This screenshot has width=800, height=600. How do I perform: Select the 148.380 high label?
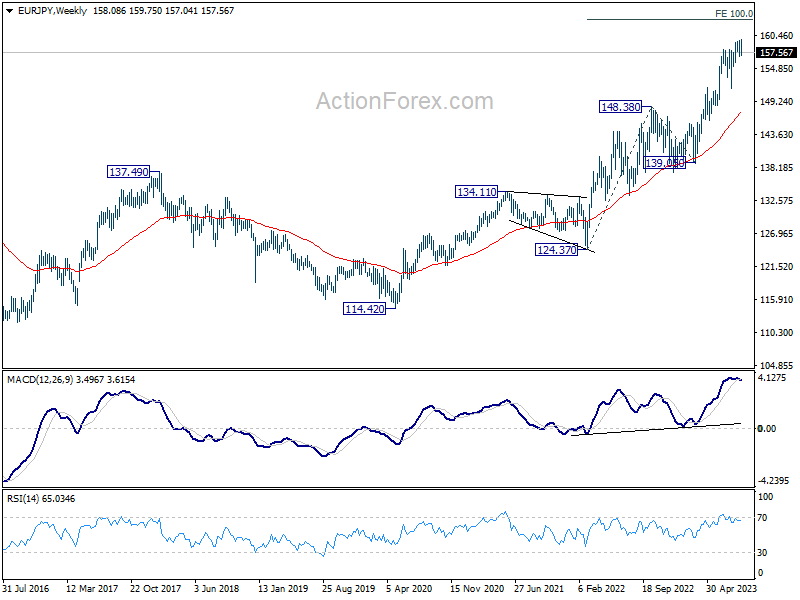point(620,107)
